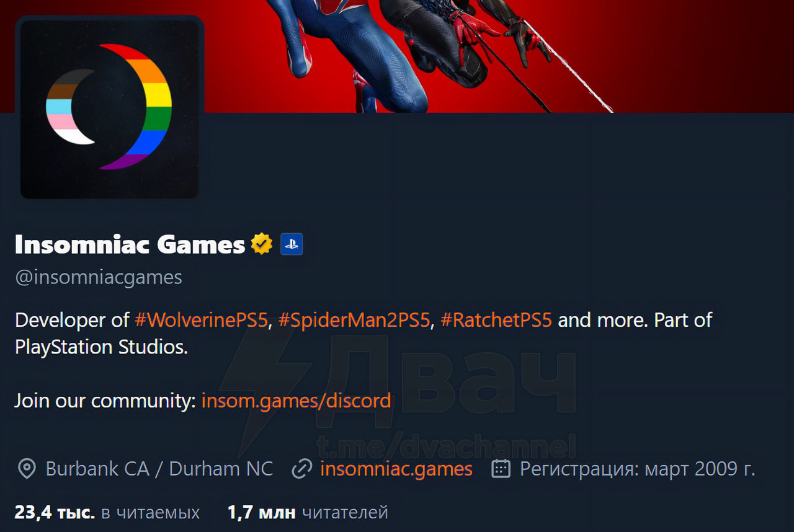The height and width of the screenshot is (532, 794).
Task: Click the Burbank CA / Durham NC location
Action: point(159,469)
